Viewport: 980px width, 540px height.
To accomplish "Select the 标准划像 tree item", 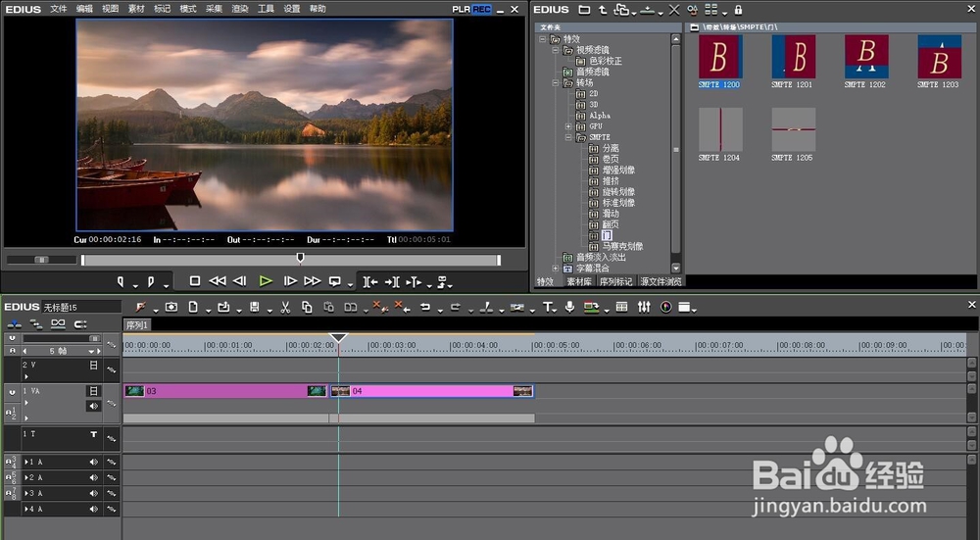I will pyautogui.click(x=618, y=203).
